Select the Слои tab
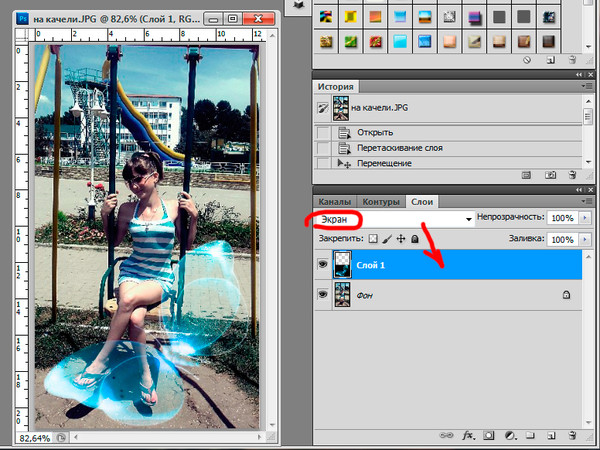 [x=422, y=202]
